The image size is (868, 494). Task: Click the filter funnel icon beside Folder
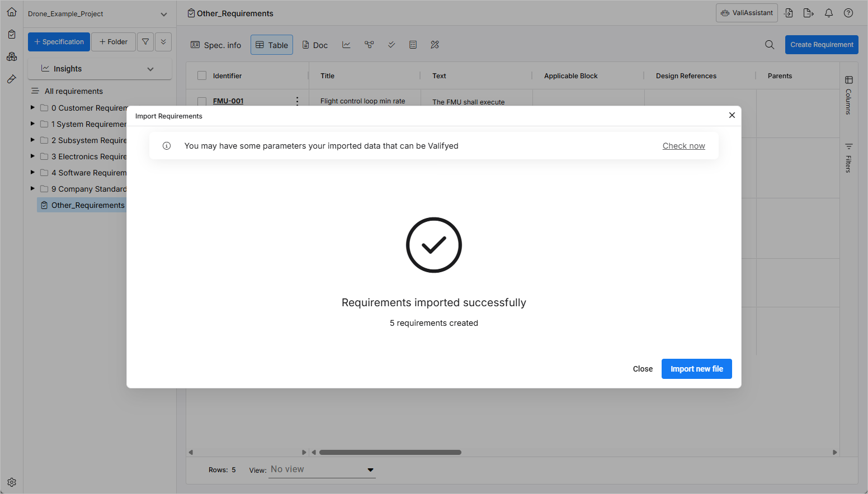(x=145, y=42)
